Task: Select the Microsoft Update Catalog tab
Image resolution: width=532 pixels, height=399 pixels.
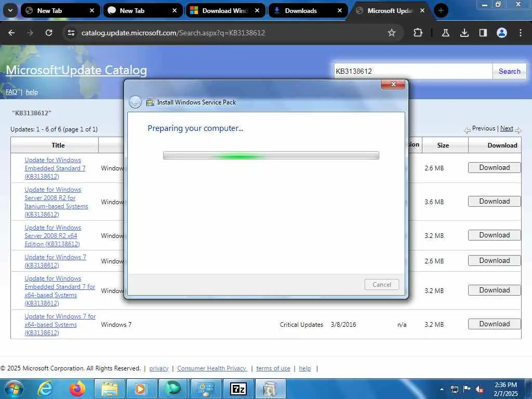Action: pos(391,10)
